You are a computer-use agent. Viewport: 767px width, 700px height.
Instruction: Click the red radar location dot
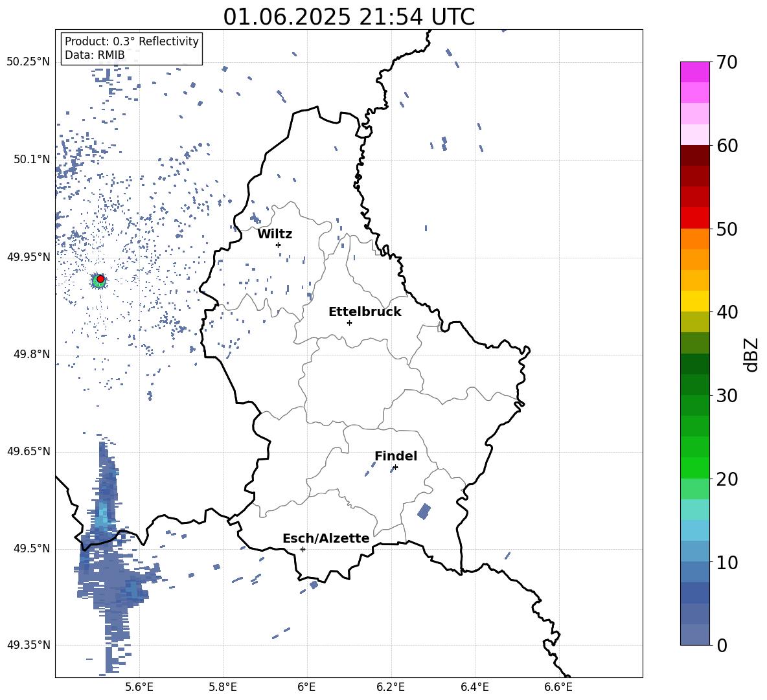[100, 279]
